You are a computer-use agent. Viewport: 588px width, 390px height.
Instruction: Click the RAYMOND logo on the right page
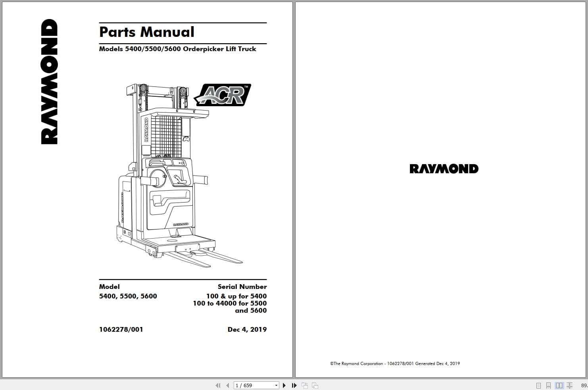[x=444, y=169]
